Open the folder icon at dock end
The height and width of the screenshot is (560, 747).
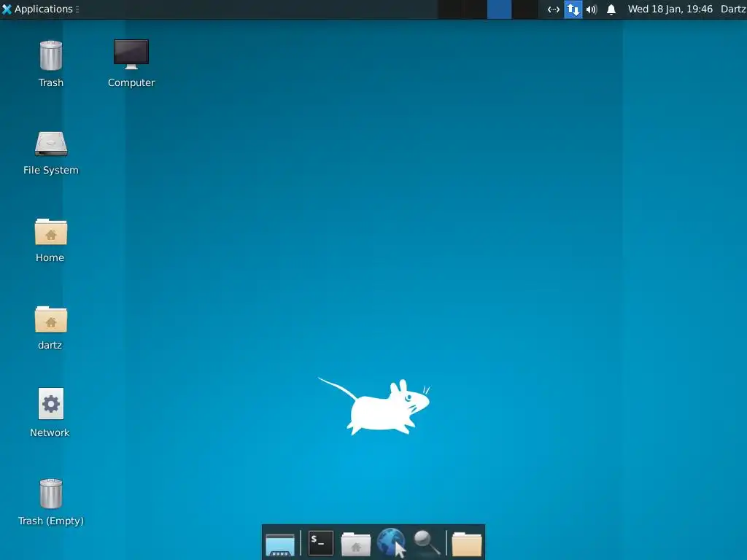[x=467, y=544]
